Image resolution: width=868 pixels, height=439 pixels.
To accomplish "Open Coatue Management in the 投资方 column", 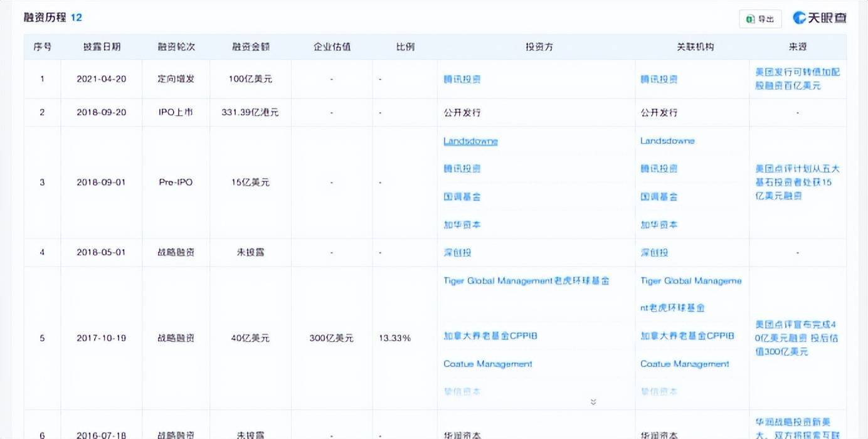I will tap(487, 364).
